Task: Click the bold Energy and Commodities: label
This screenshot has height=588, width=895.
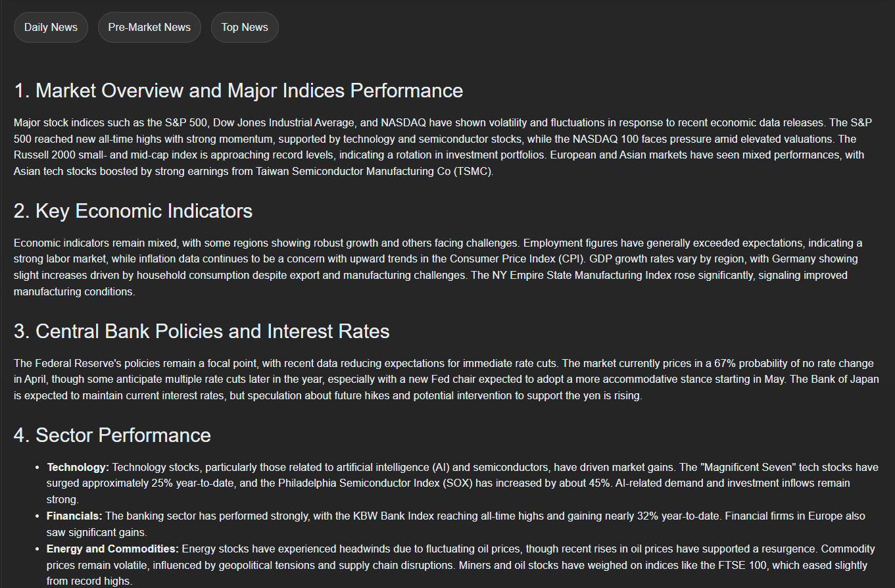Action: point(112,549)
